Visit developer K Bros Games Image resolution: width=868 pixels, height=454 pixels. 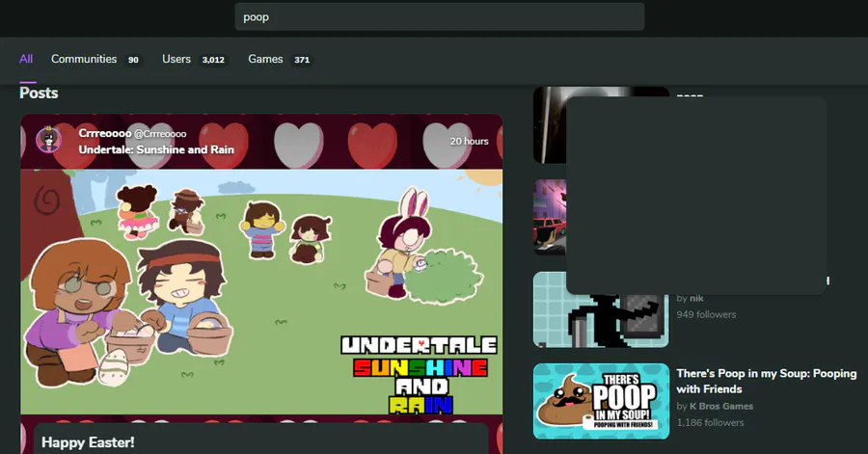[721, 407]
